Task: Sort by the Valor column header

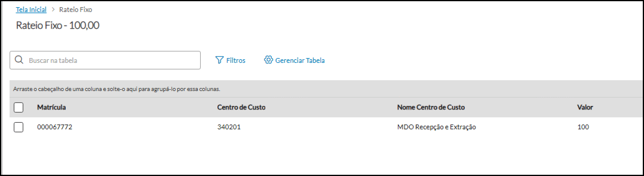Action: pos(585,107)
